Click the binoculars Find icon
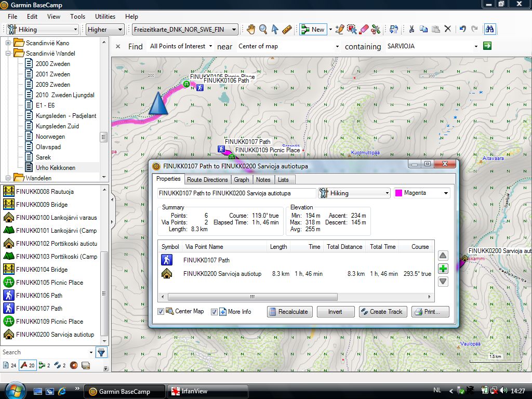 click(489, 30)
